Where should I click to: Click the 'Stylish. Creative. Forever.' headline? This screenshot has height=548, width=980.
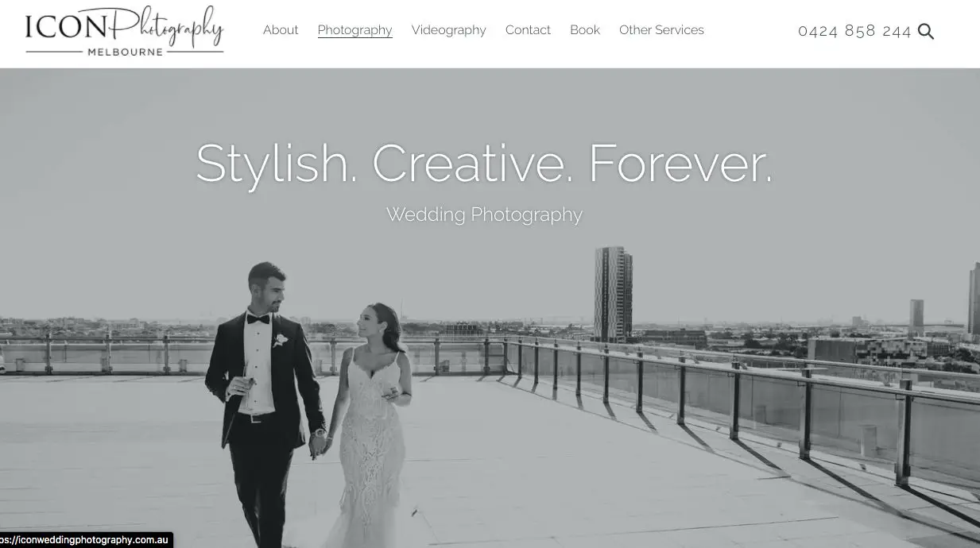click(x=484, y=164)
